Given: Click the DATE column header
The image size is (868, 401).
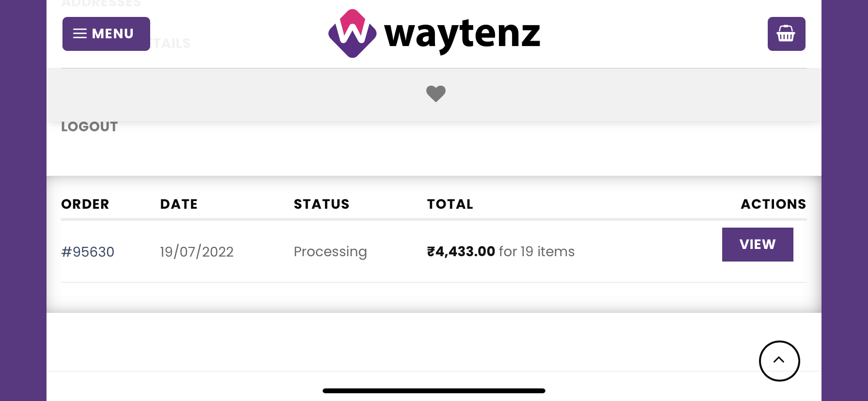Looking at the screenshot, I should [179, 204].
